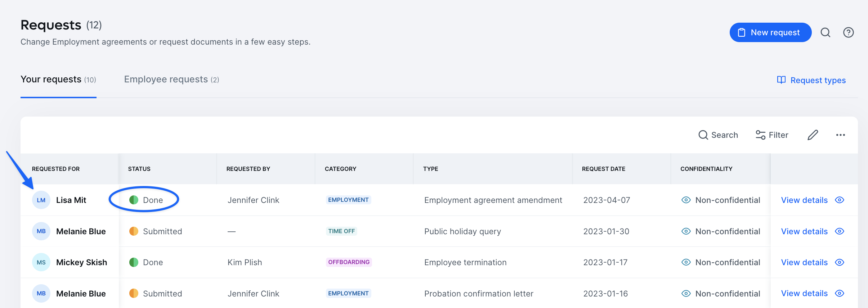Click Mickey Skish name
Viewport: 868px width, 308px height.
click(x=82, y=262)
